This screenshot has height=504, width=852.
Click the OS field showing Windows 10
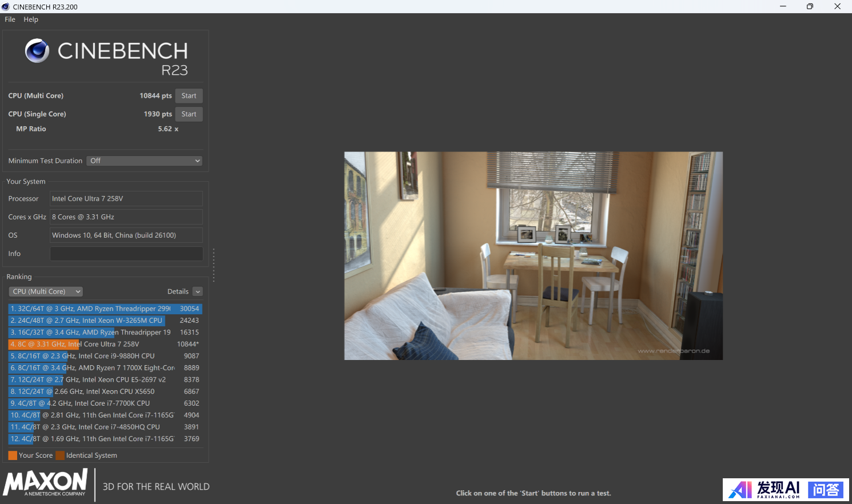[x=126, y=235]
